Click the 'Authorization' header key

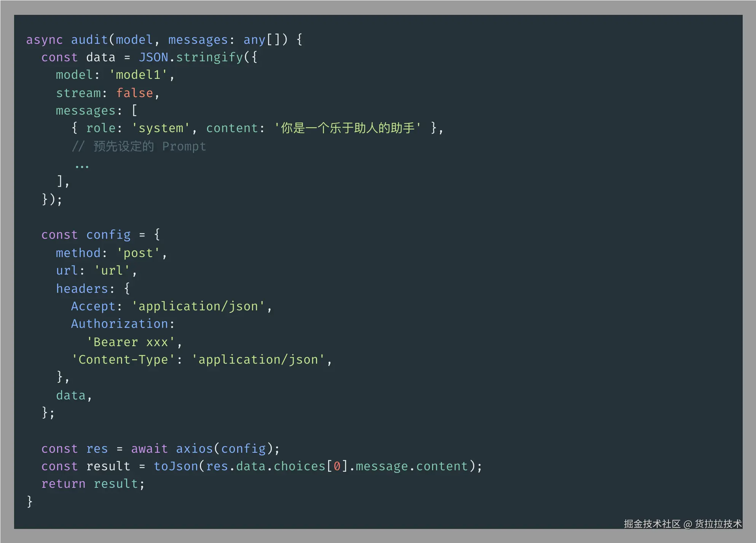point(120,324)
